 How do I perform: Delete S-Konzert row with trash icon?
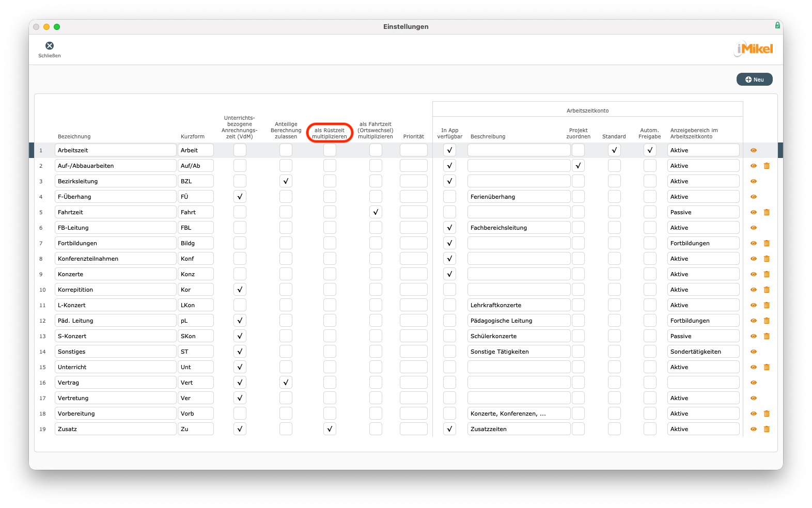click(767, 336)
